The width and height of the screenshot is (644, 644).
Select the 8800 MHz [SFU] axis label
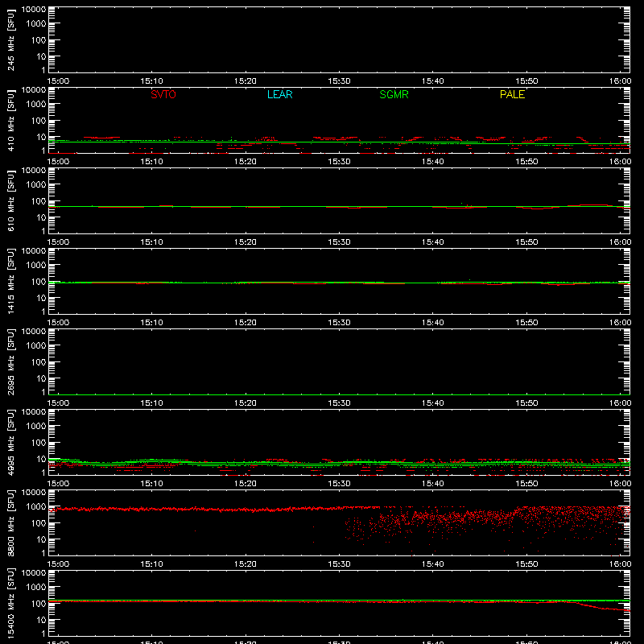(x=11, y=523)
